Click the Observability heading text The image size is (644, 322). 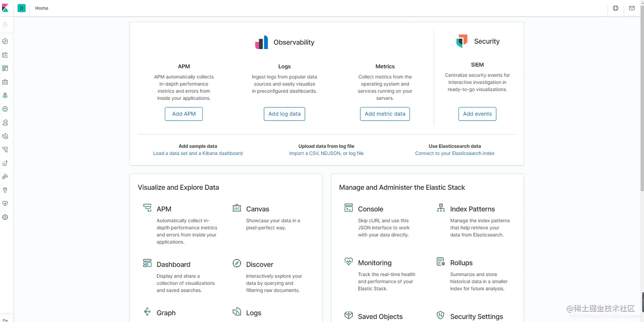click(294, 42)
